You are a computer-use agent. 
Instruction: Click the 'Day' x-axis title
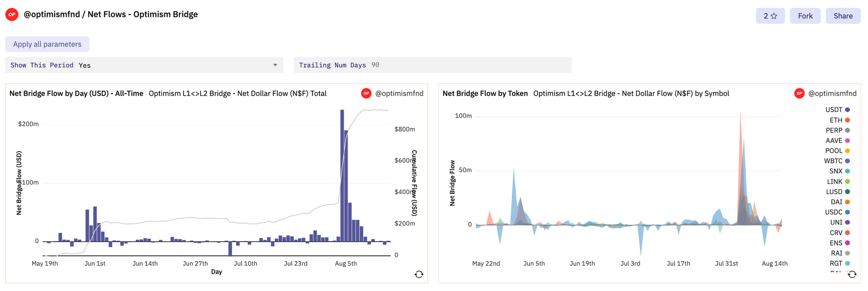tap(217, 272)
